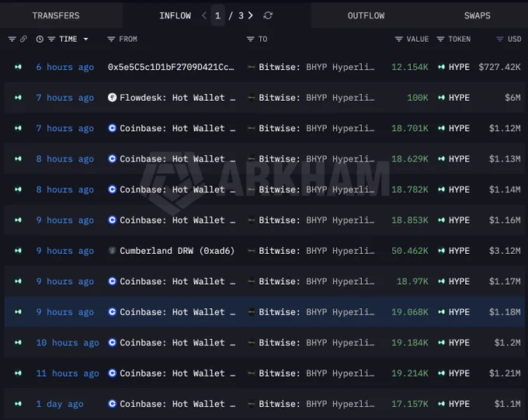Click Coinbase icon in the $1.12M row

click(112, 128)
